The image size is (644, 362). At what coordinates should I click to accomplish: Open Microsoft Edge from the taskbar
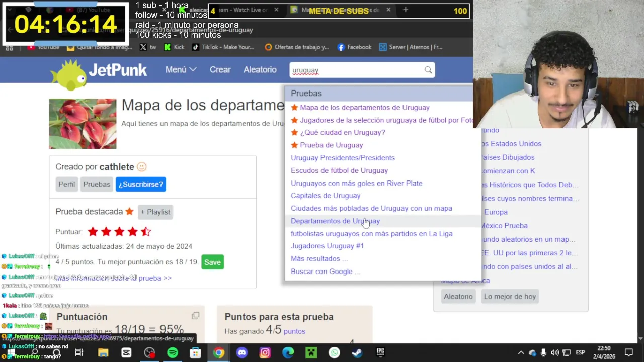tap(288, 353)
